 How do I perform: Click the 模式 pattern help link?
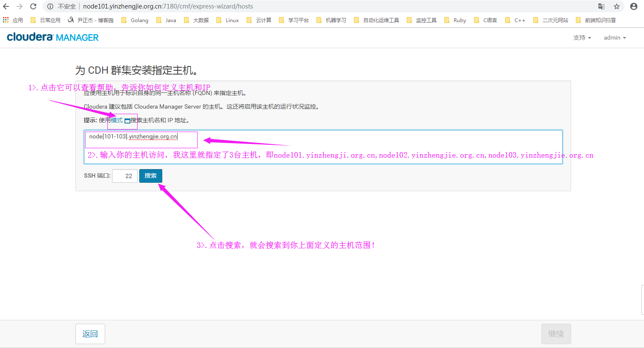117,121
